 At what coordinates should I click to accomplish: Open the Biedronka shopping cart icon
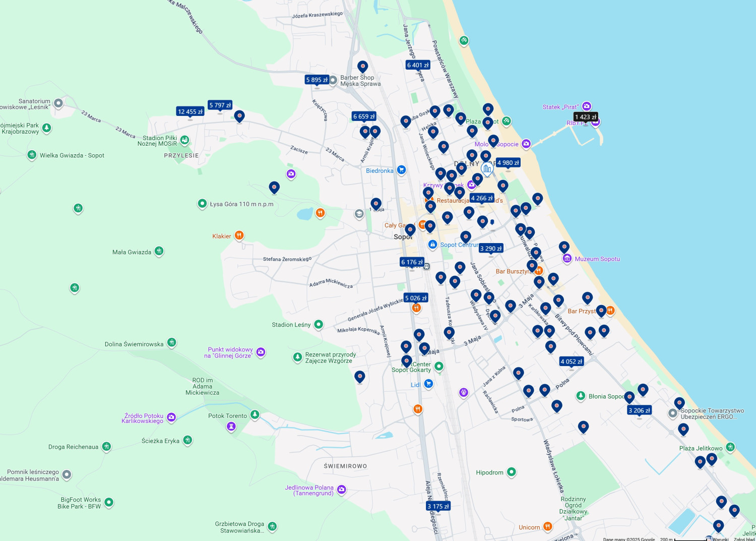pos(401,170)
